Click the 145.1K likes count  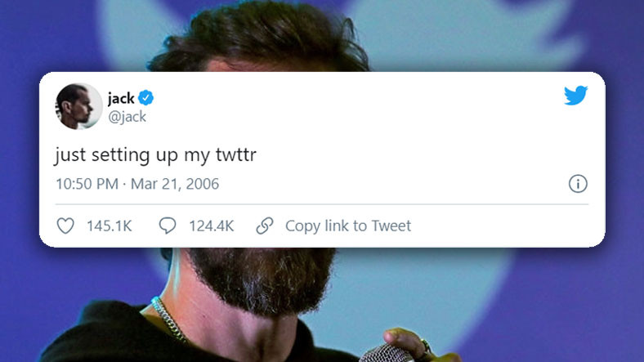110,226
